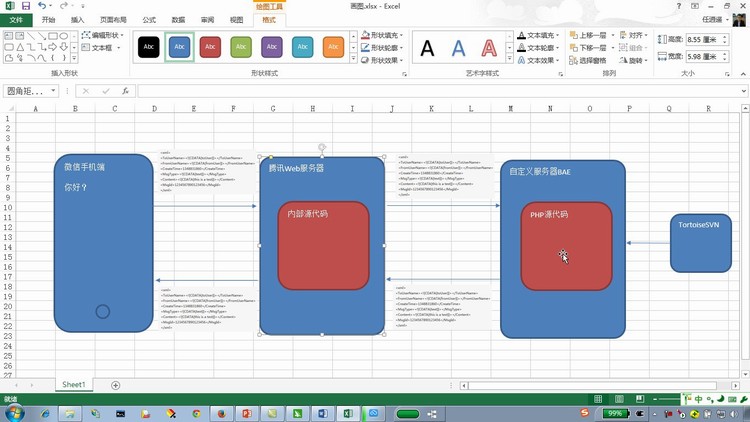Viewport: 750px width, 422px height.
Task: Click the shape width input field
Action: pos(703,56)
